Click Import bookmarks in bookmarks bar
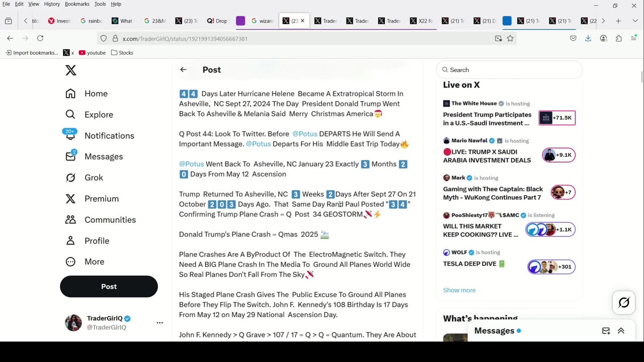644x362 pixels. click(x=31, y=53)
